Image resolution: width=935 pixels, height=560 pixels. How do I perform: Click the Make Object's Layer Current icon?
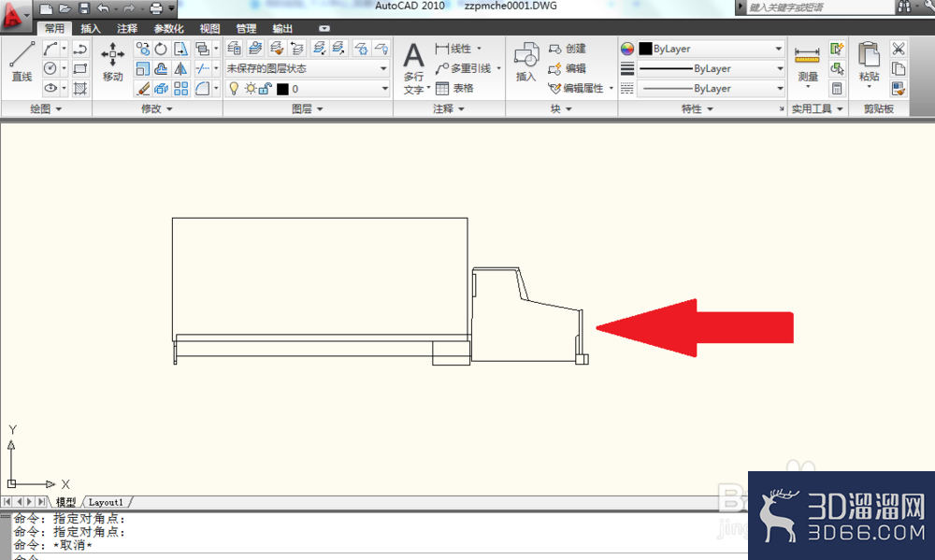point(255,48)
